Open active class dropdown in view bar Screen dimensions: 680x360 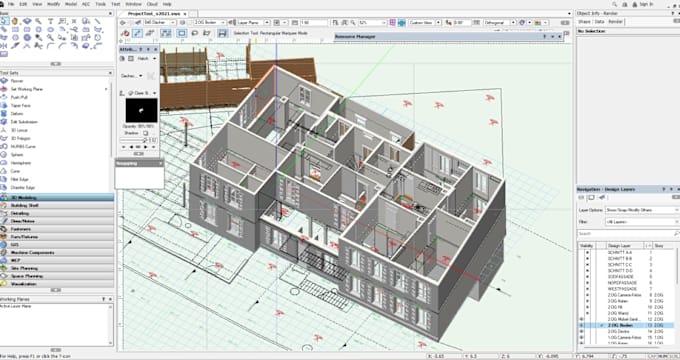click(159, 23)
